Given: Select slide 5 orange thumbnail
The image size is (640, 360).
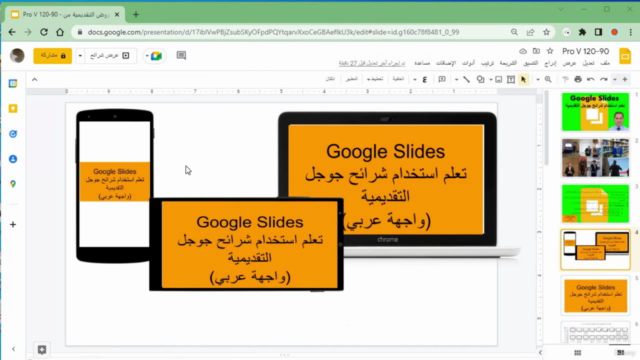Looking at the screenshot, I should coord(595,296).
